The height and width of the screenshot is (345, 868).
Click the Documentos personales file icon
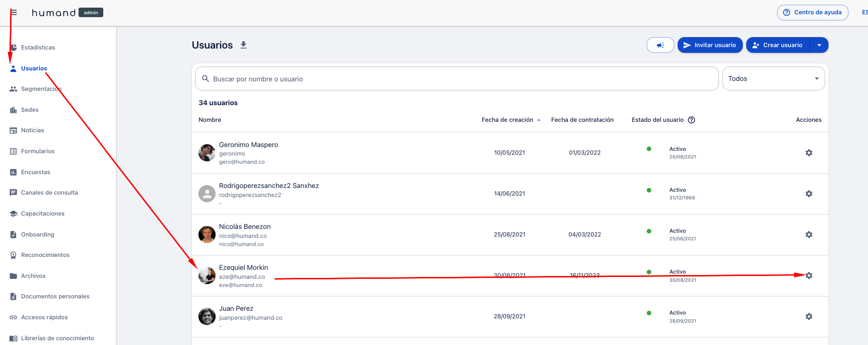[x=13, y=296]
